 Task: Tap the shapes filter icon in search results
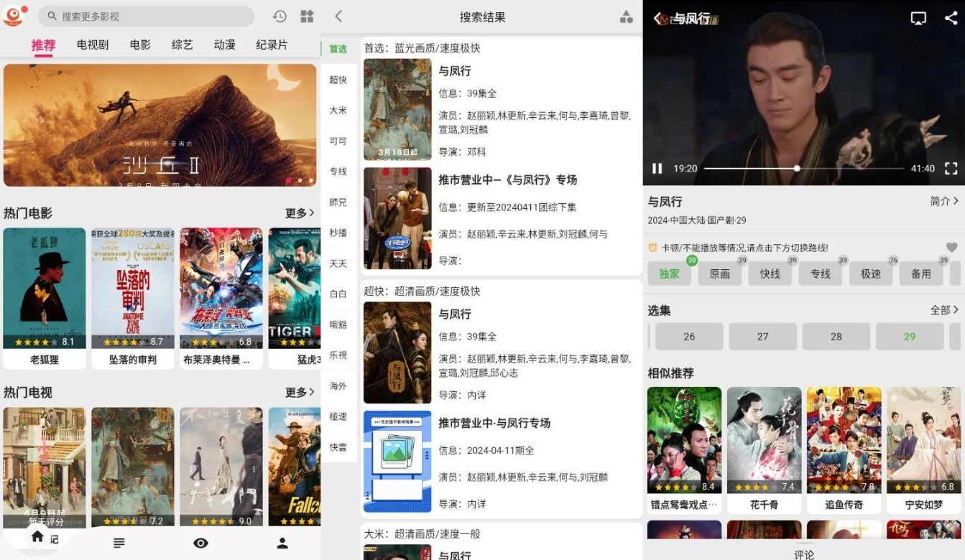coord(626,17)
